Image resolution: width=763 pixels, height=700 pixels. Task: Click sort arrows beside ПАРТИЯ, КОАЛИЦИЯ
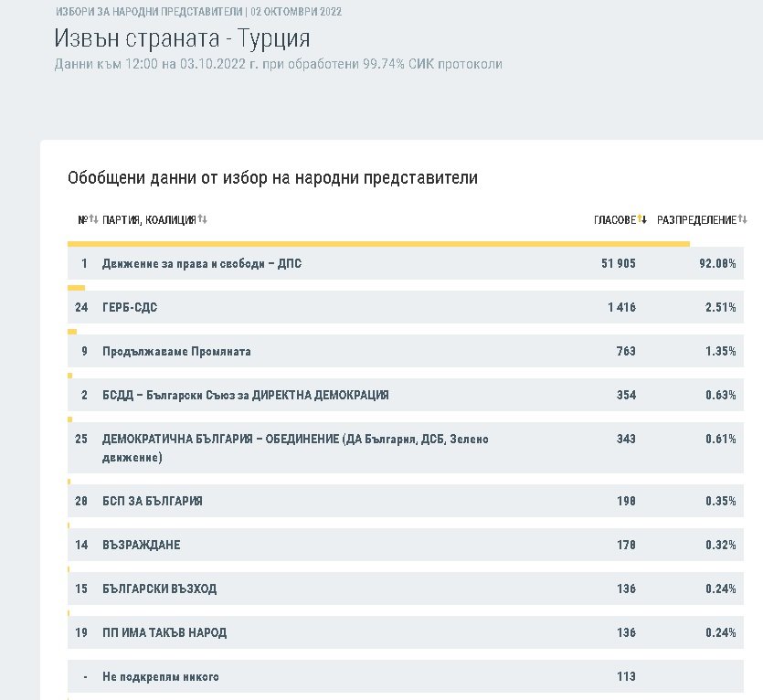point(202,219)
